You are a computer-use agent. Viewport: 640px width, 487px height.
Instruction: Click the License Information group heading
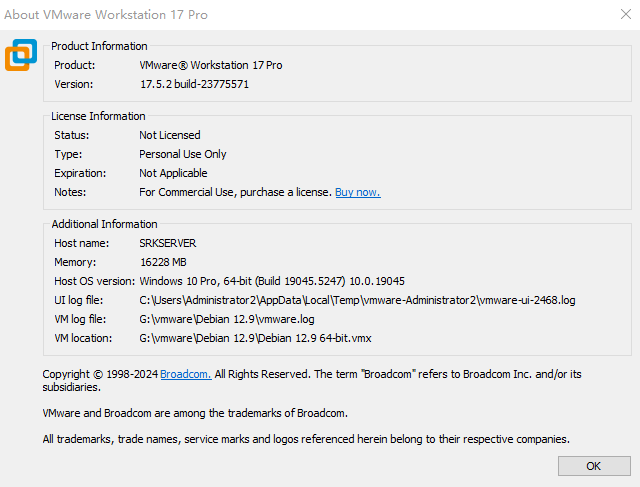click(x=98, y=116)
